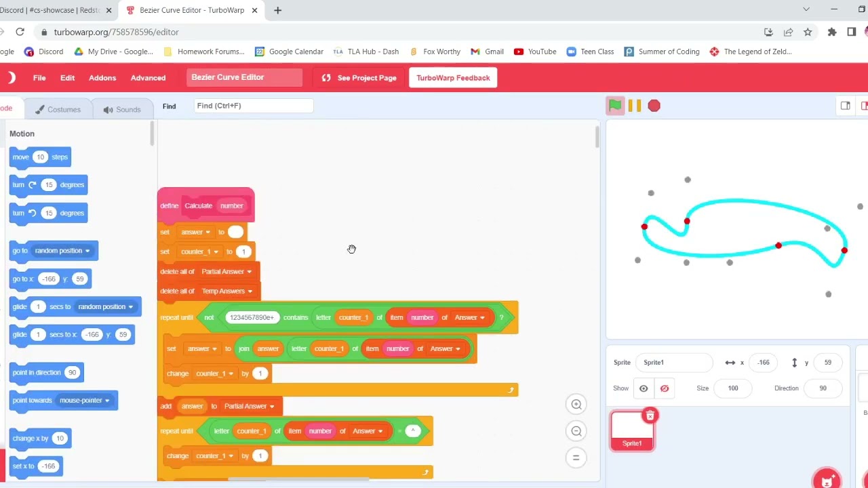Click See Project Page button

(359, 78)
